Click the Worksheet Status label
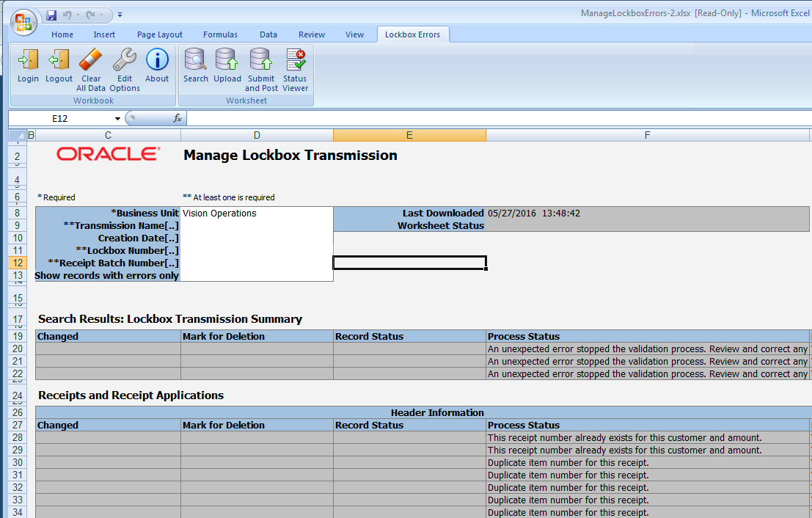 coord(441,226)
